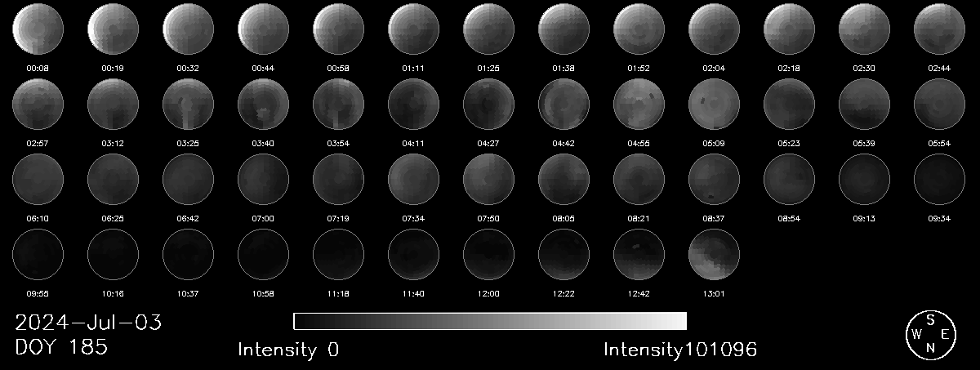
Task: Open the 00:58 disk image
Action: click(x=338, y=29)
